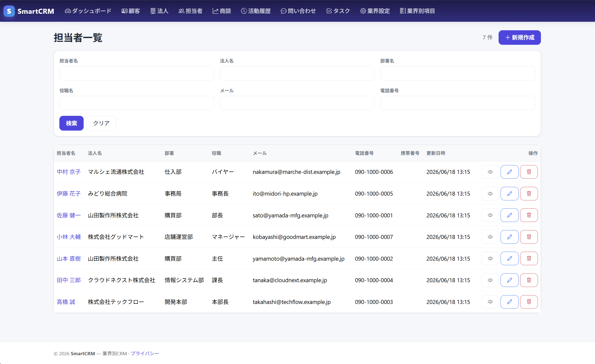Follow the プライバシー footer link
595x364 pixels.
point(145,353)
